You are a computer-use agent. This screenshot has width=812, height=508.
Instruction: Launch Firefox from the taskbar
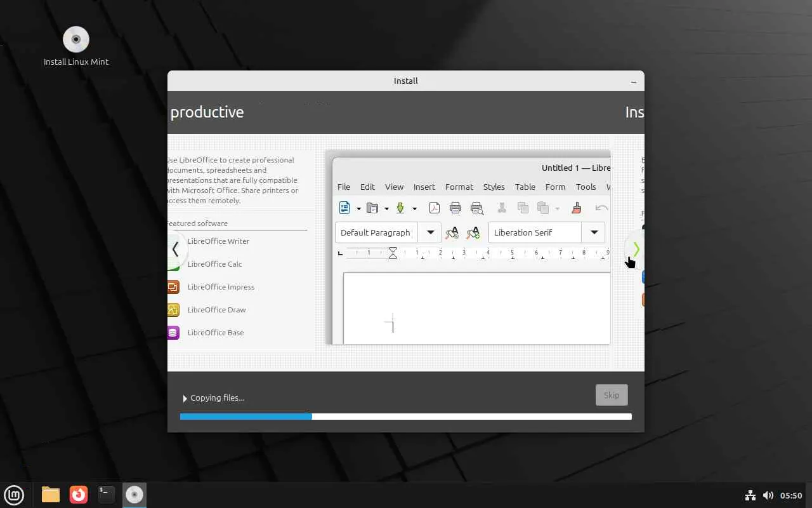tap(79, 495)
